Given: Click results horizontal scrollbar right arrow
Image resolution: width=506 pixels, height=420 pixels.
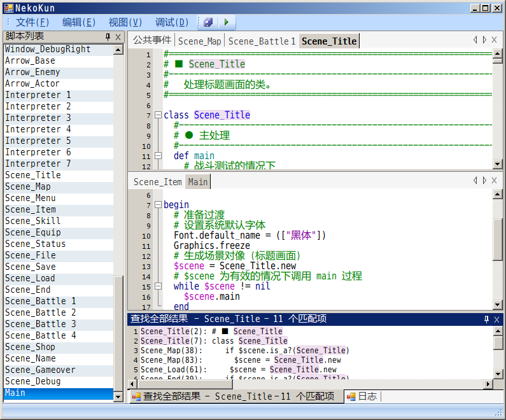Looking at the screenshot, I should [488, 384].
